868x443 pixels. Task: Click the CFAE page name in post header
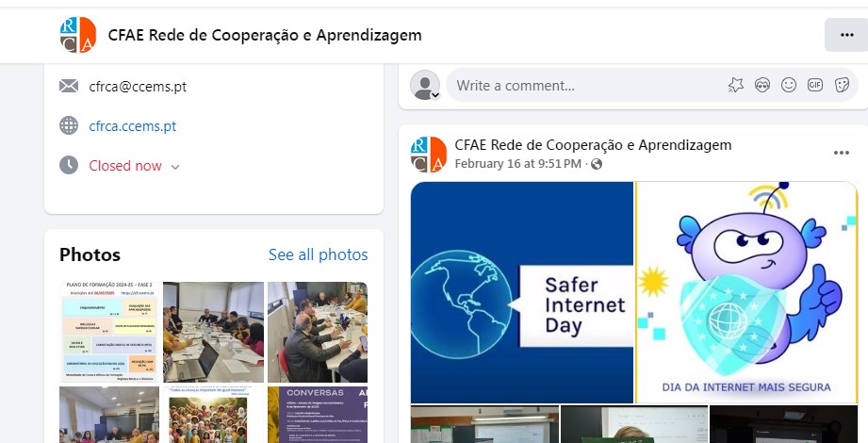(x=593, y=145)
